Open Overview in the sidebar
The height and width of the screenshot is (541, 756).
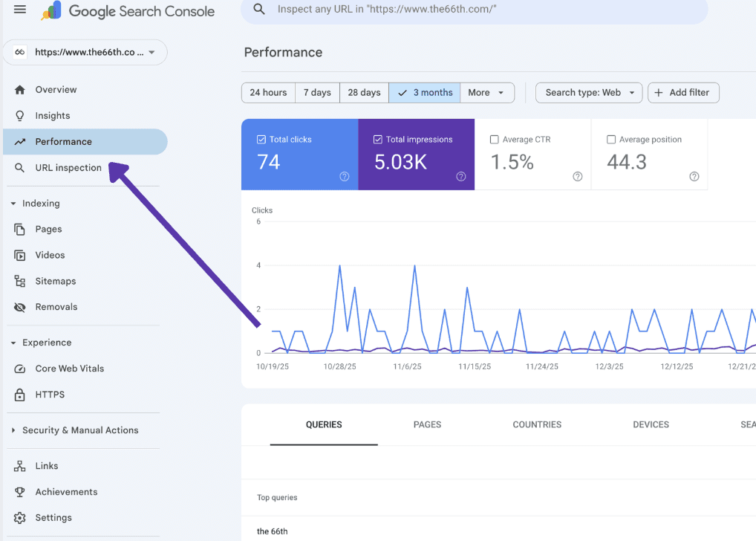tap(85, 90)
